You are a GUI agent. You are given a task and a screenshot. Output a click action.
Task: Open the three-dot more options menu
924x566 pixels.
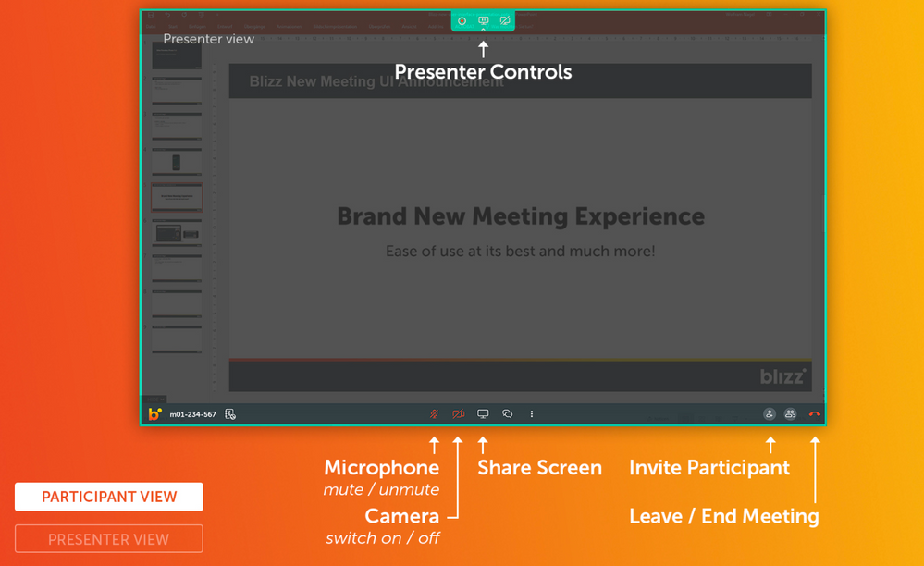click(532, 414)
